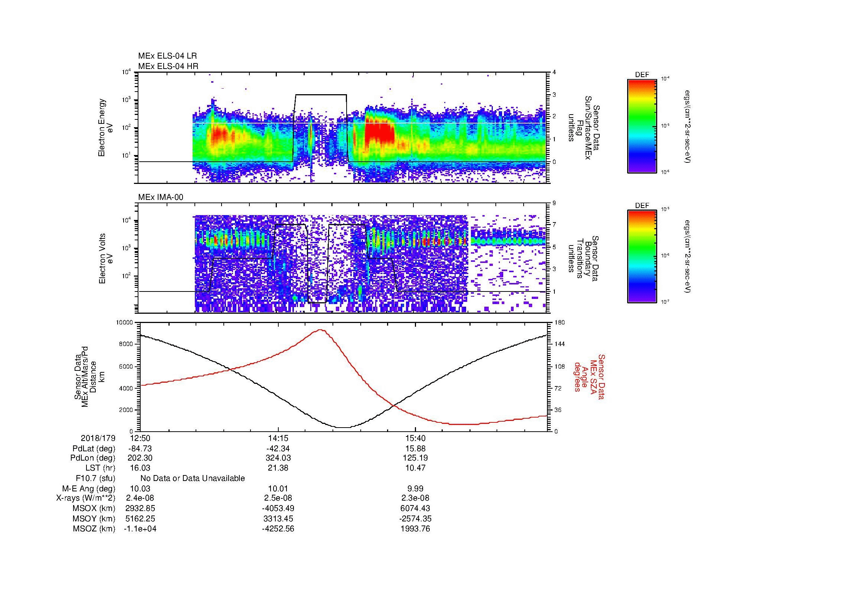Click the 'MSOX (km)' row label
The height and width of the screenshot is (613, 868).
coord(94,508)
